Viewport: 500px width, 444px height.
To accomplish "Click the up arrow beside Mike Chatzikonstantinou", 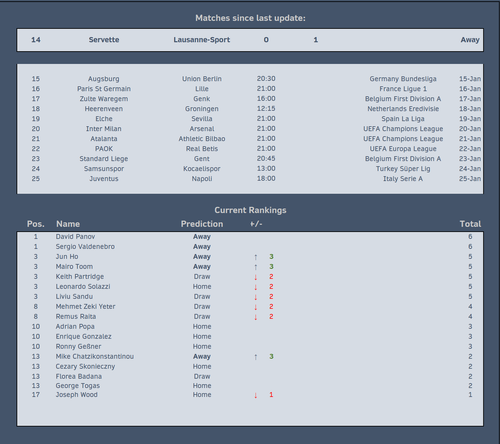I will [x=256, y=357].
